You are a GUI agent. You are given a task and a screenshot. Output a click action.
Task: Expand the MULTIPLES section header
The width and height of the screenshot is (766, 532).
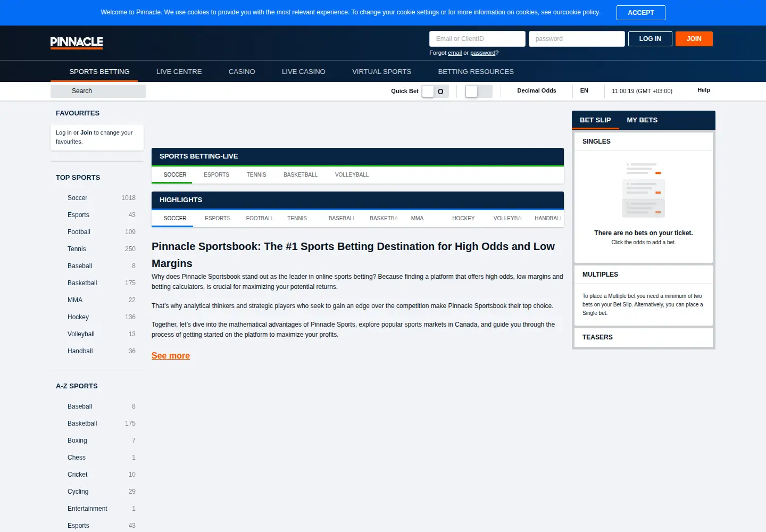(x=644, y=275)
